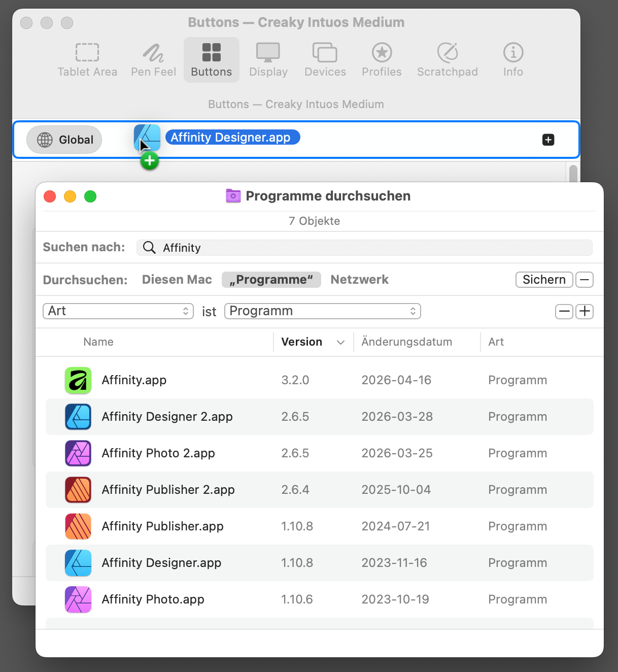Sort by the Version column header

302,342
